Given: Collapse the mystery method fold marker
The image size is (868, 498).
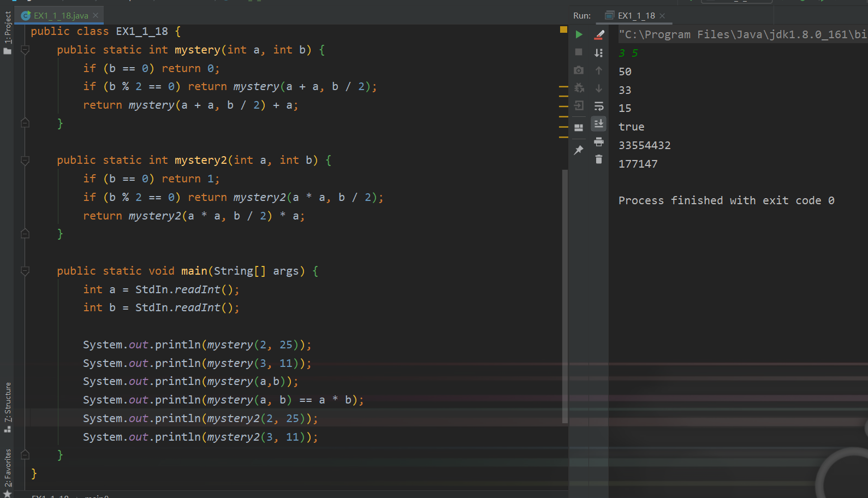Looking at the screenshot, I should click(x=25, y=50).
